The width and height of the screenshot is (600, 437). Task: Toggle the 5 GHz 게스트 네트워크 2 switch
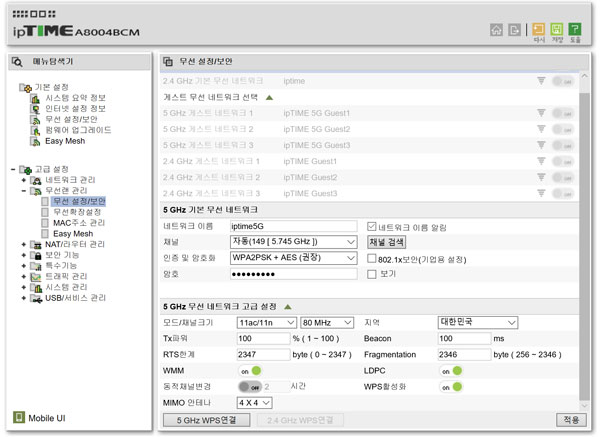click(x=563, y=129)
